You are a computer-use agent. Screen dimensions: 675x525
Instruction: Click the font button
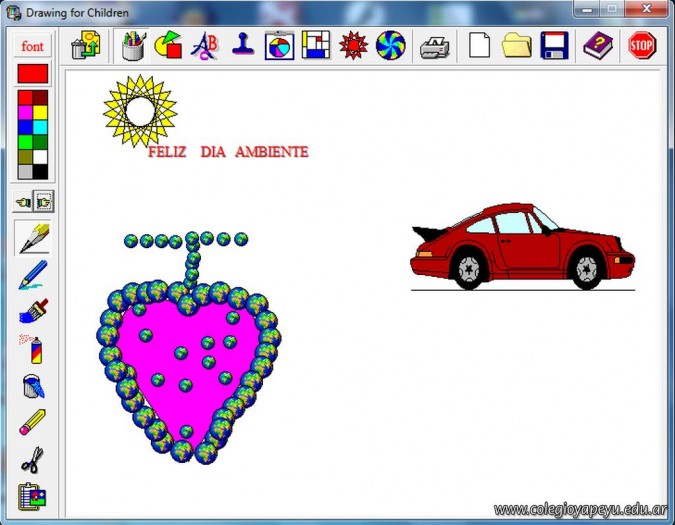[33, 46]
